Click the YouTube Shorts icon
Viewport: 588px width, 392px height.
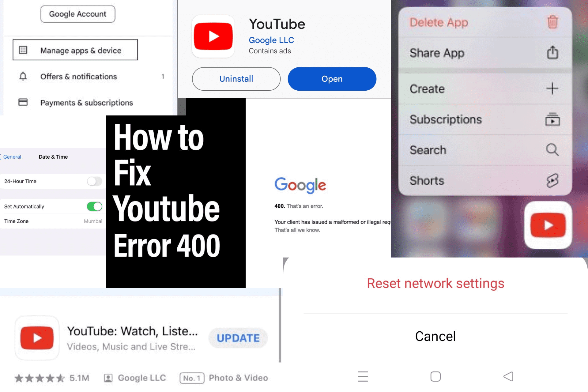(x=552, y=180)
